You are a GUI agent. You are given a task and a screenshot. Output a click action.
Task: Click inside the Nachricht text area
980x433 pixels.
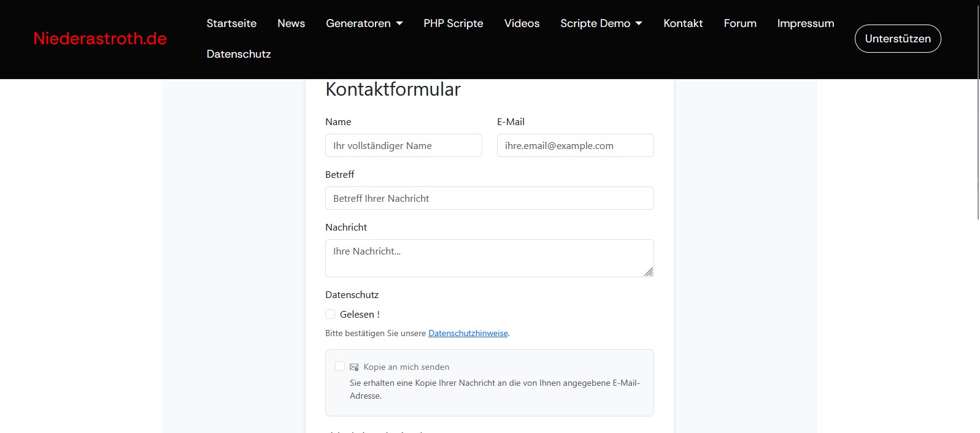tap(489, 258)
